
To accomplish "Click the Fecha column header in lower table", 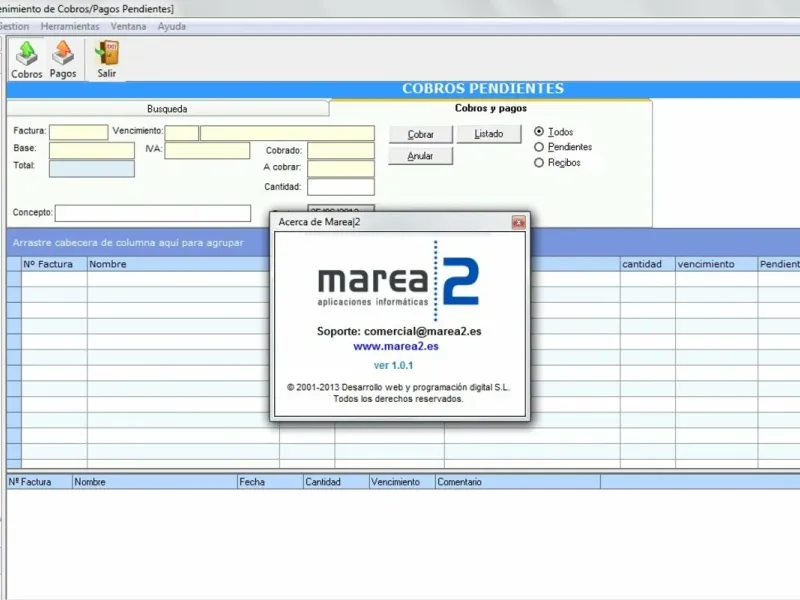I will [x=270, y=482].
